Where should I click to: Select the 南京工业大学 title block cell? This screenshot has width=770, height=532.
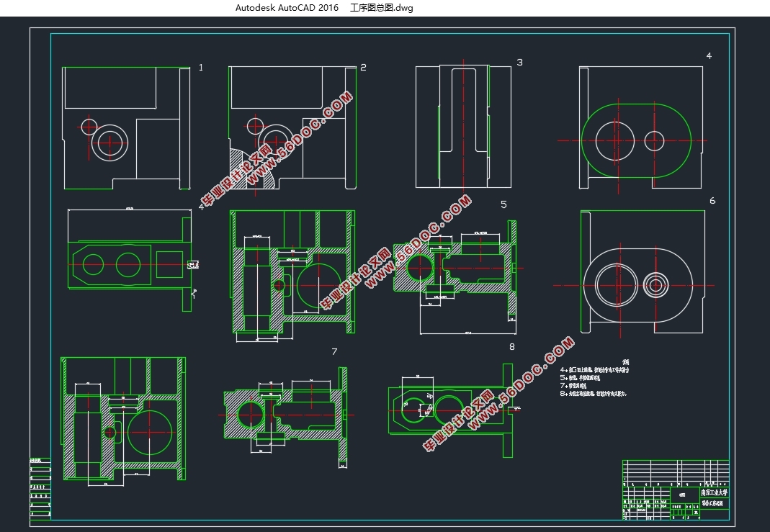(714, 494)
